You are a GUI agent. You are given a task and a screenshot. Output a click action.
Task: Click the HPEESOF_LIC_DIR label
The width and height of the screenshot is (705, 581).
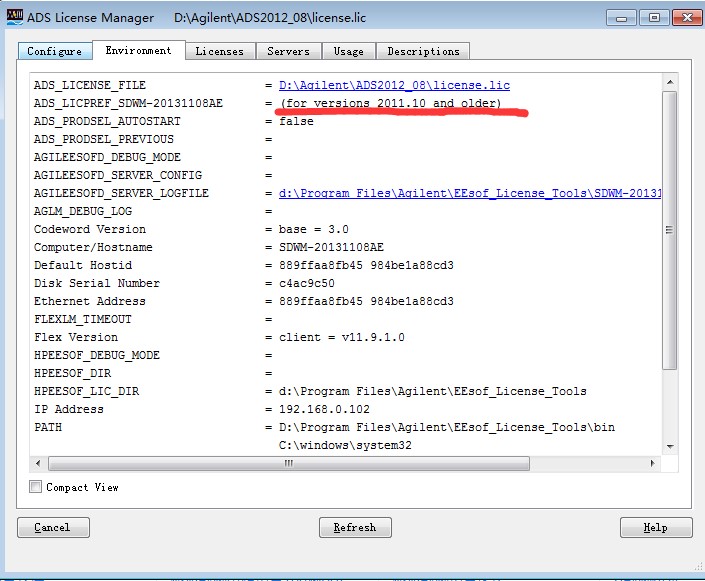(x=86, y=391)
